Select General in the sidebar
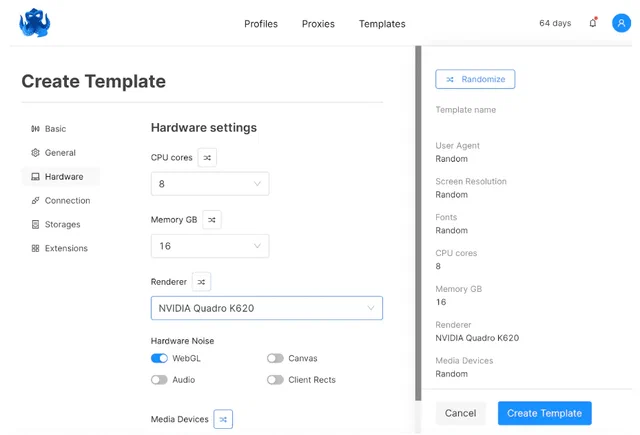This screenshot has height=435, width=640. [60, 153]
